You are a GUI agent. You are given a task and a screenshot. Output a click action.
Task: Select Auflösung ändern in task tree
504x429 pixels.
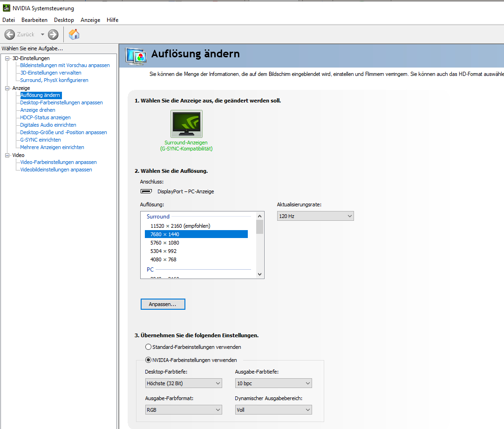(x=41, y=95)
